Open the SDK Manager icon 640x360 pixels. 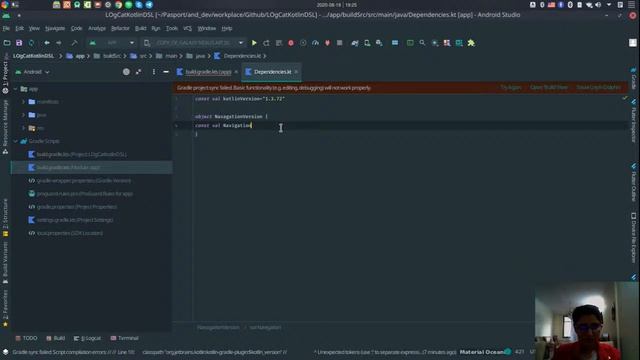pyautogui.click(x=379, y=43)
